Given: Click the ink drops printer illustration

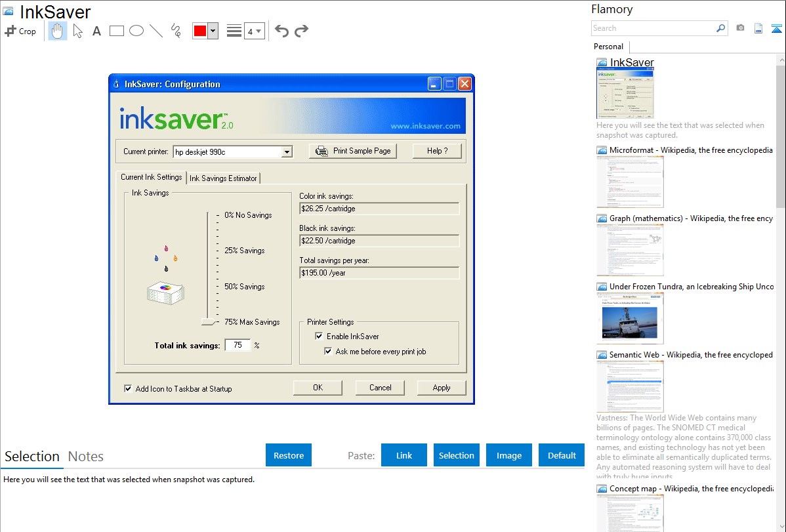Looking at the screenshot, I should pyautogui.click(x=165, y=275).
